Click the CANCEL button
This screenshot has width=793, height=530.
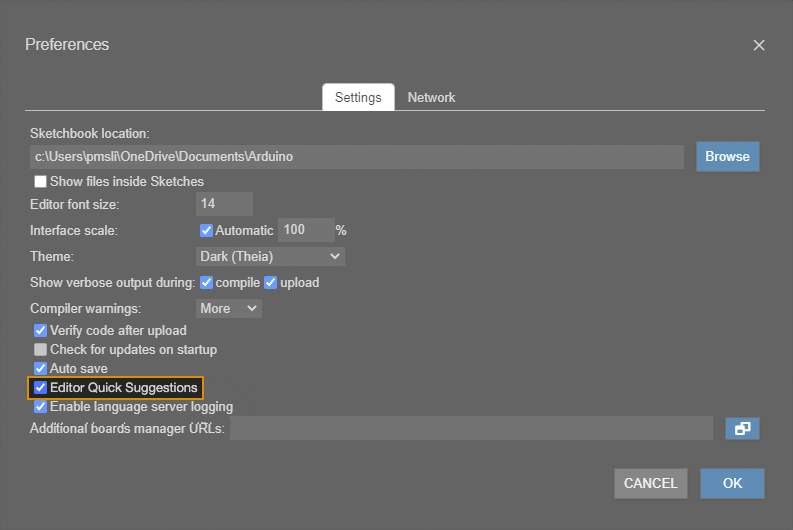tap(650, 483)
